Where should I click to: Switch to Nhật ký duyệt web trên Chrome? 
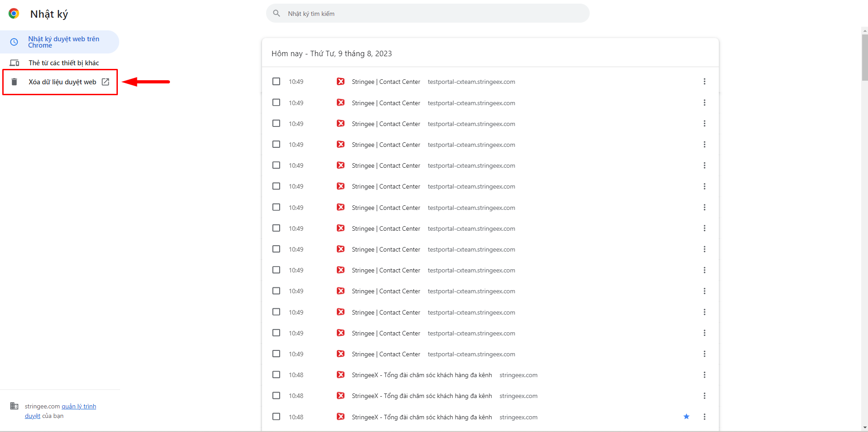click(x=63, y=42)
